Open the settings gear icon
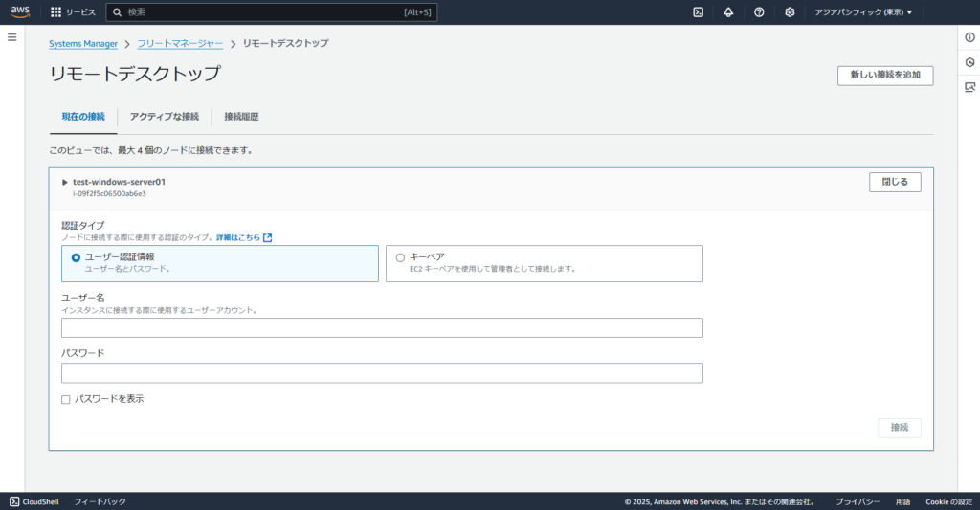 pos(790,12)
